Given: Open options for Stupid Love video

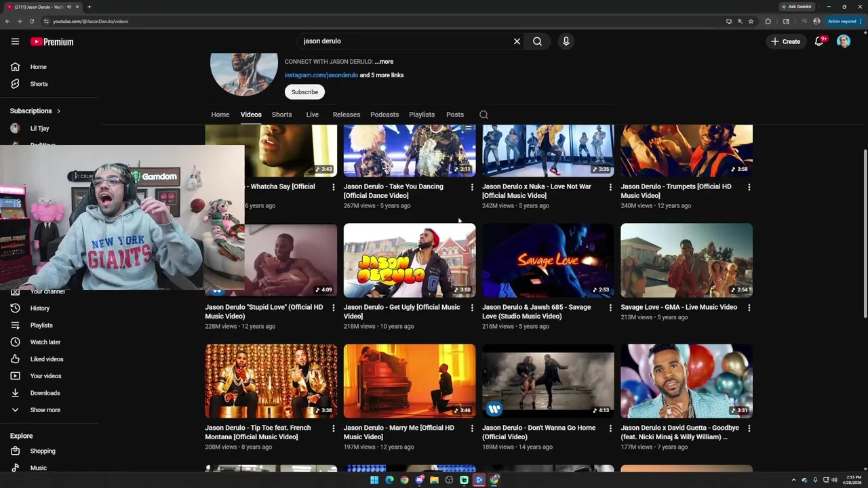Looking at the screenshot, I should [333, 308].
